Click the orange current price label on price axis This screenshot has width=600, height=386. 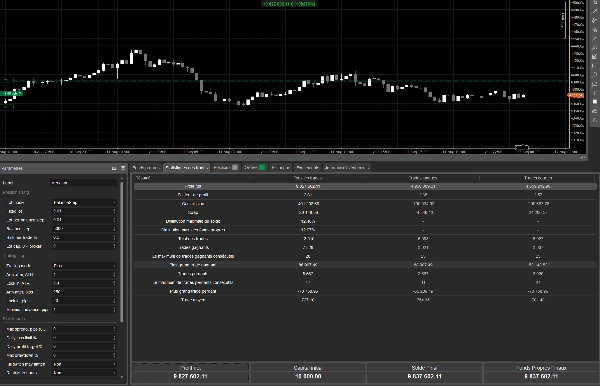576,95
